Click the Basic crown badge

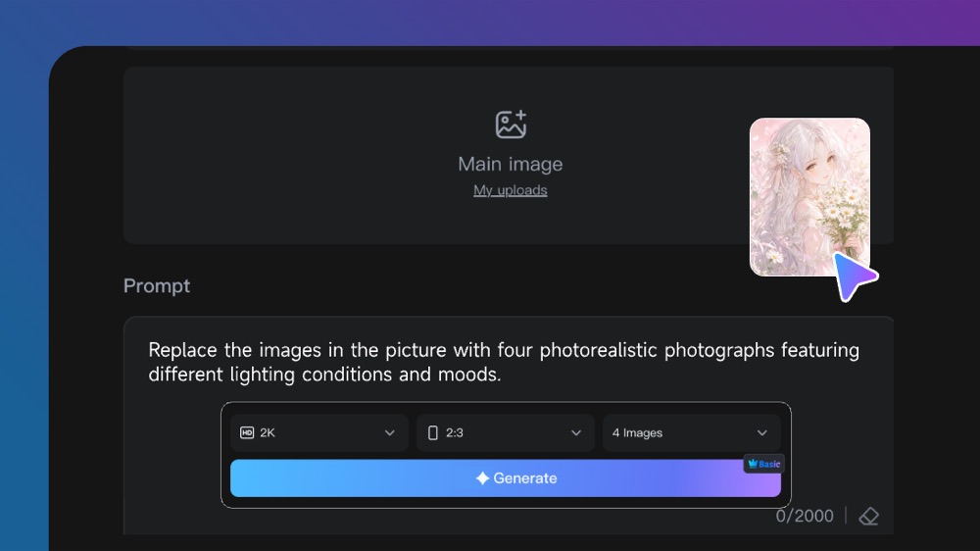click(x=763, y=464)
